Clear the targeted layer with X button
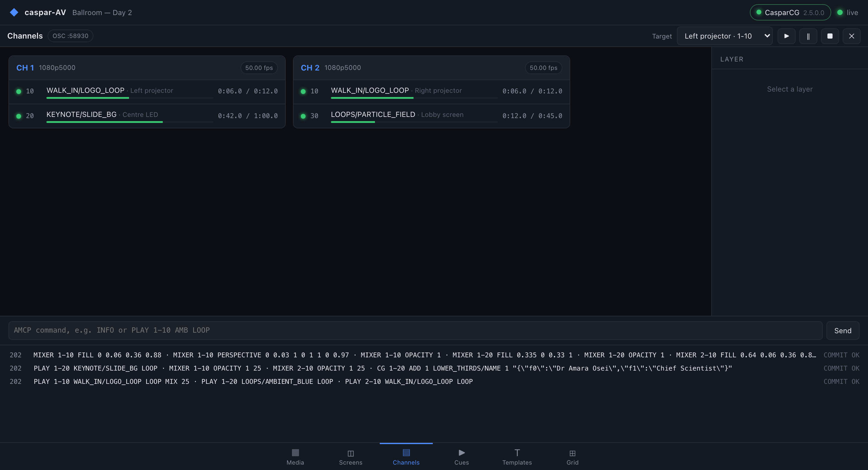 [x=851, y=36]
